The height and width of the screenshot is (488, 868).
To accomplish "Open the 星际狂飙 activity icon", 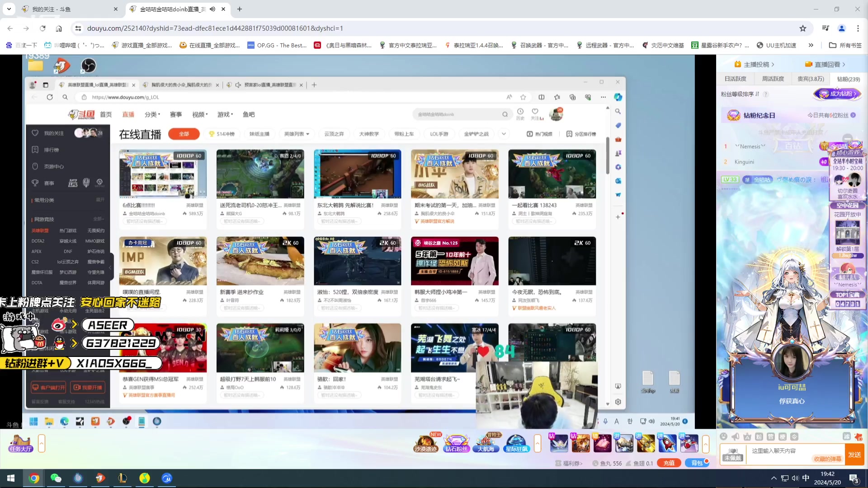I will pyautogui.click(x=516, y=443).
